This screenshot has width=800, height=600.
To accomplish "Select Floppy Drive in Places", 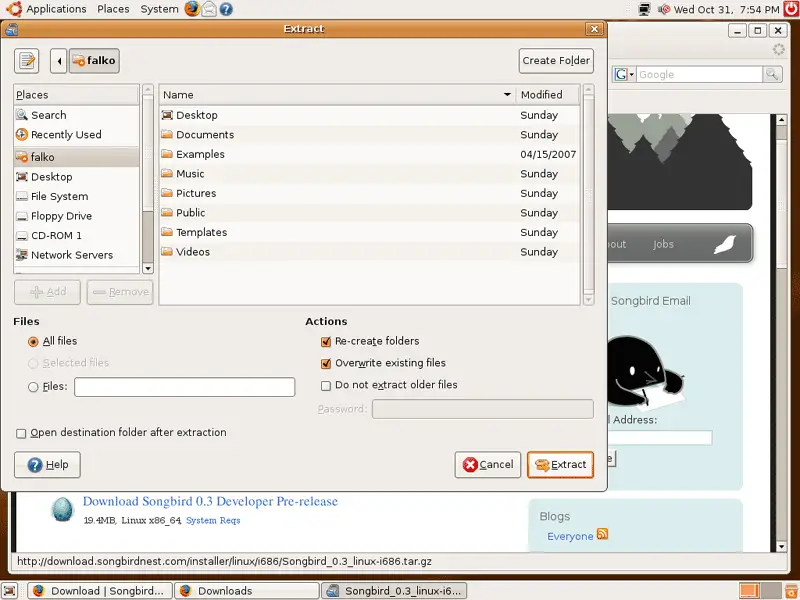I will pyautogui.click(x=77, y=216).
